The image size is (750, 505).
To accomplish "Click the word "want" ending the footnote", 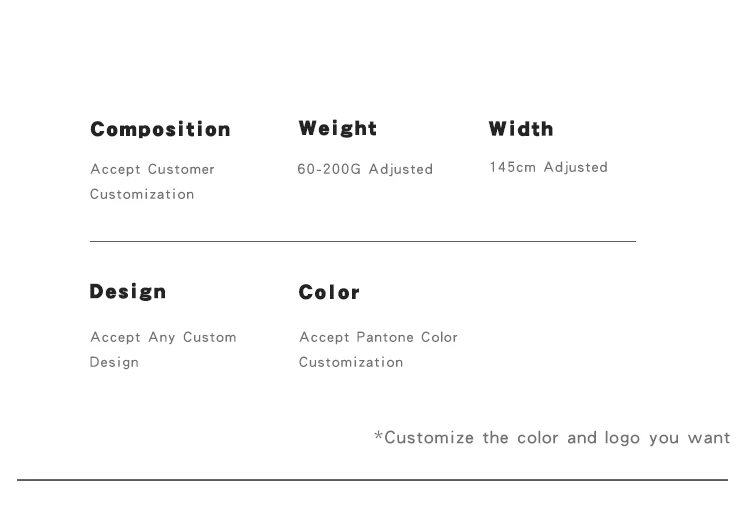I will click(708, 438).
